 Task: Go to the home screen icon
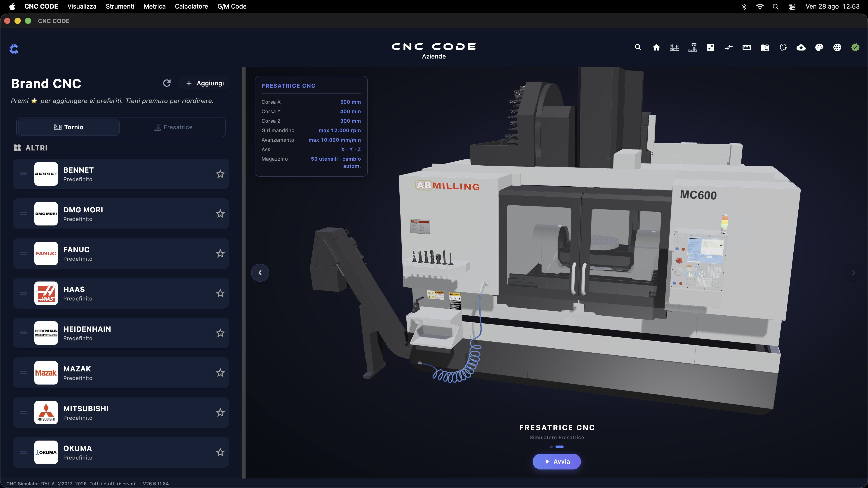[656, 47]
